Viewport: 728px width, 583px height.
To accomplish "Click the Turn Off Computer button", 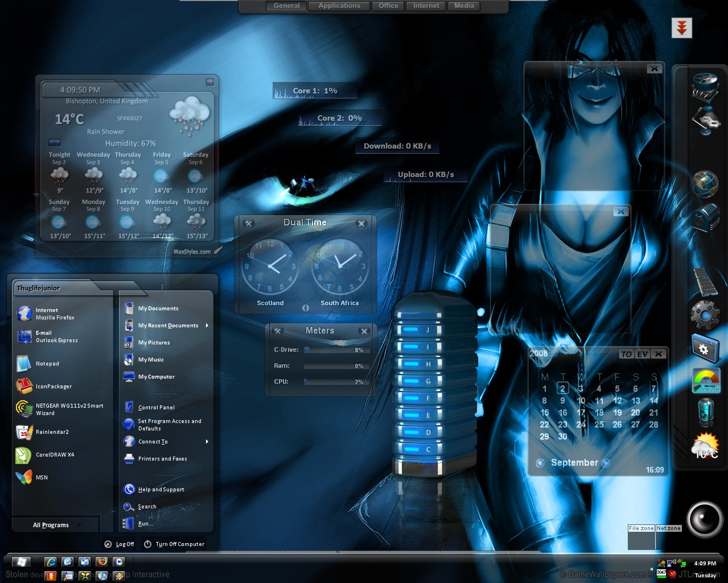I will coord(174,544).
